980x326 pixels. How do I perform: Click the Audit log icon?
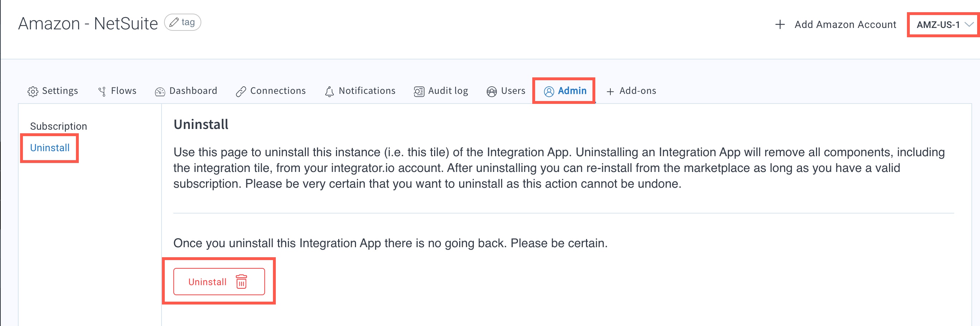419,91
